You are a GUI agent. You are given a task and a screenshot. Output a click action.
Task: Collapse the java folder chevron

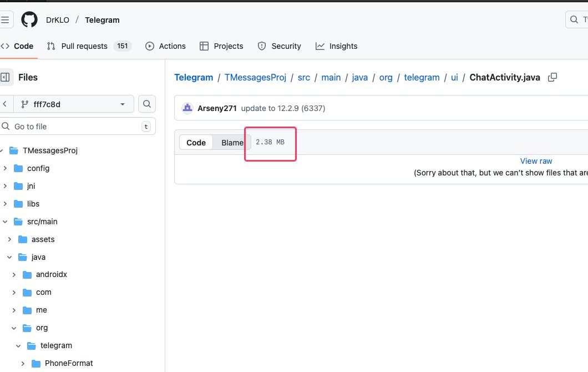pyautogui.click(x=9, y=257)
